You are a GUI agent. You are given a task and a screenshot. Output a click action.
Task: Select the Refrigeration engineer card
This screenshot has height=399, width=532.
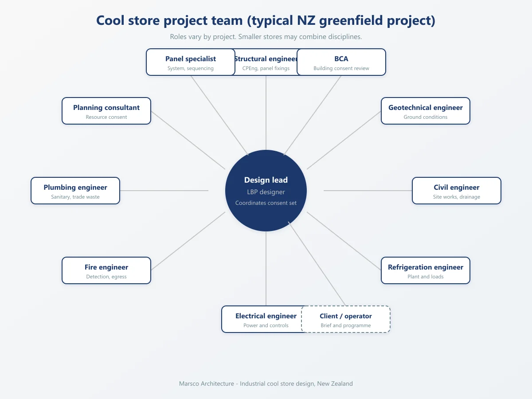click(x=426, y=270)
